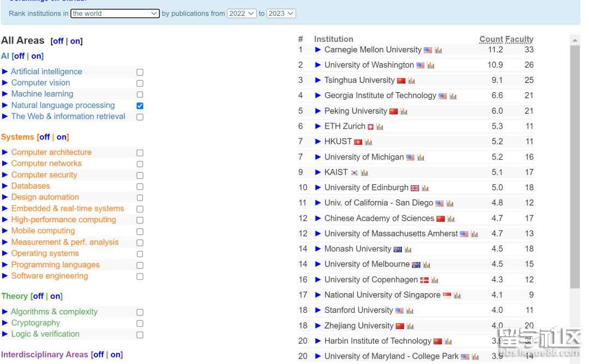This screenshot has height=364, width=589.
Task: Open the end year dropdown showing 2023
Action: tap(281, 14)
